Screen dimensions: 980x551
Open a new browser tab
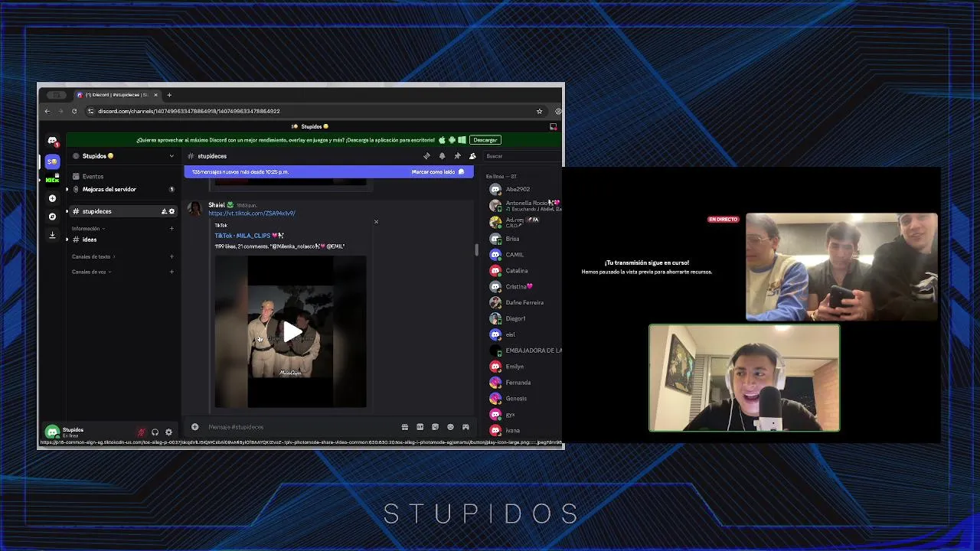[169, 95]
